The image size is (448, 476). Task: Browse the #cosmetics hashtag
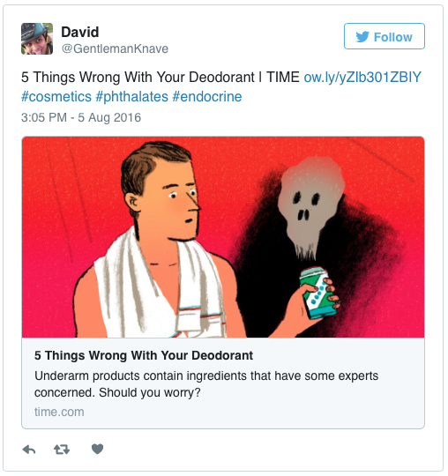click(56, 97)
